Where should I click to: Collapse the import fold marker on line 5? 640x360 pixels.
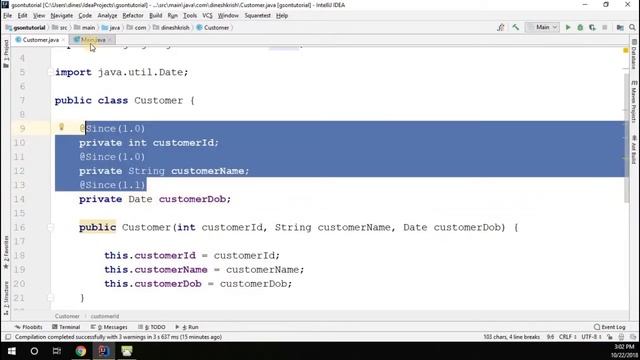[50, 72]
